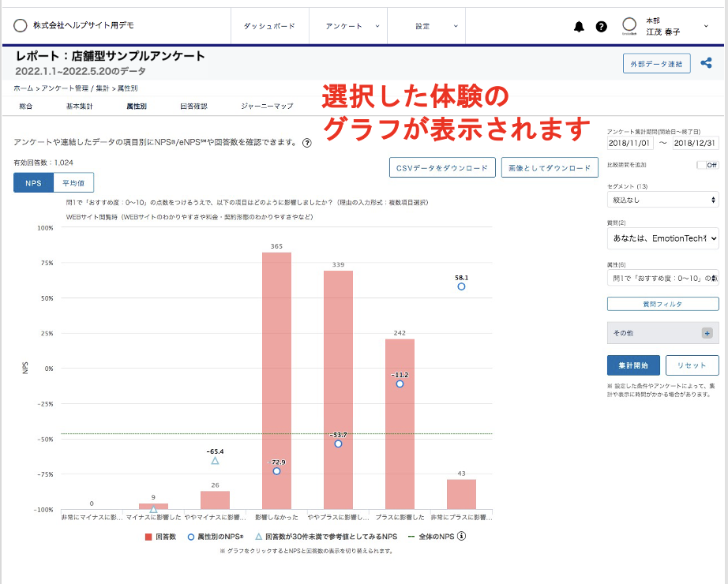
Task: Click the -72.9 NPS circle marker
Action: click(276, 471)
